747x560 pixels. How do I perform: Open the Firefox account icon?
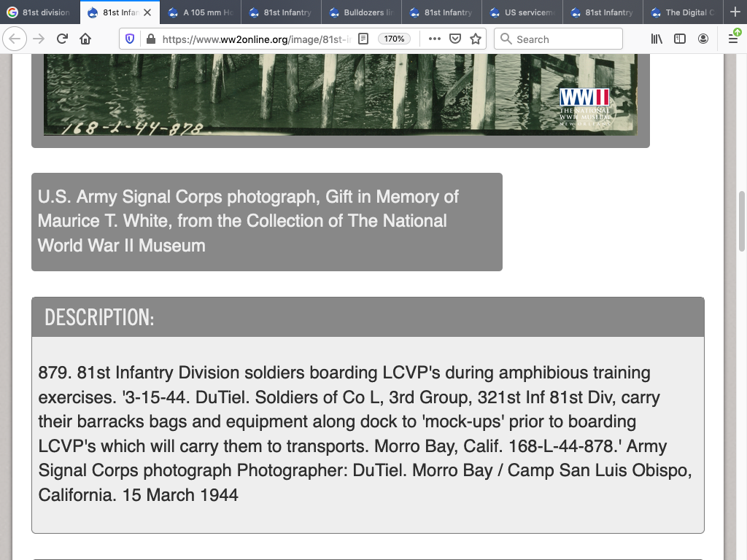(703, 39)
